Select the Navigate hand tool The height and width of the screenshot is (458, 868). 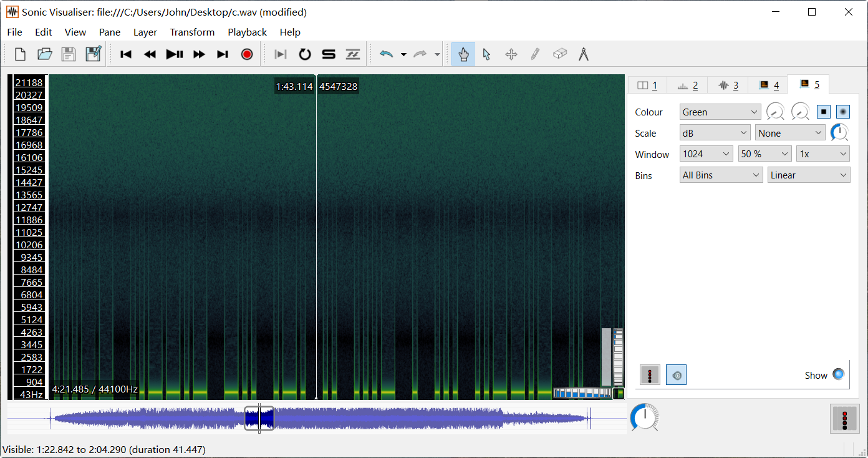(463, 54)
